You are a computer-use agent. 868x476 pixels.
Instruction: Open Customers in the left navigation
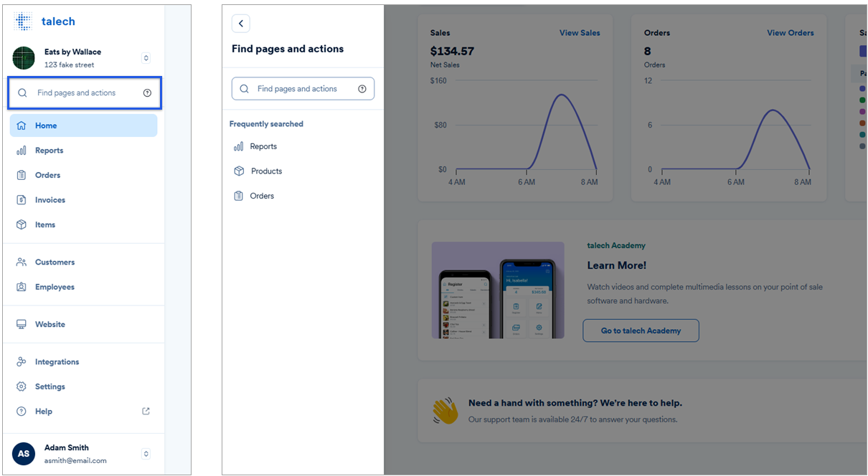55,262
